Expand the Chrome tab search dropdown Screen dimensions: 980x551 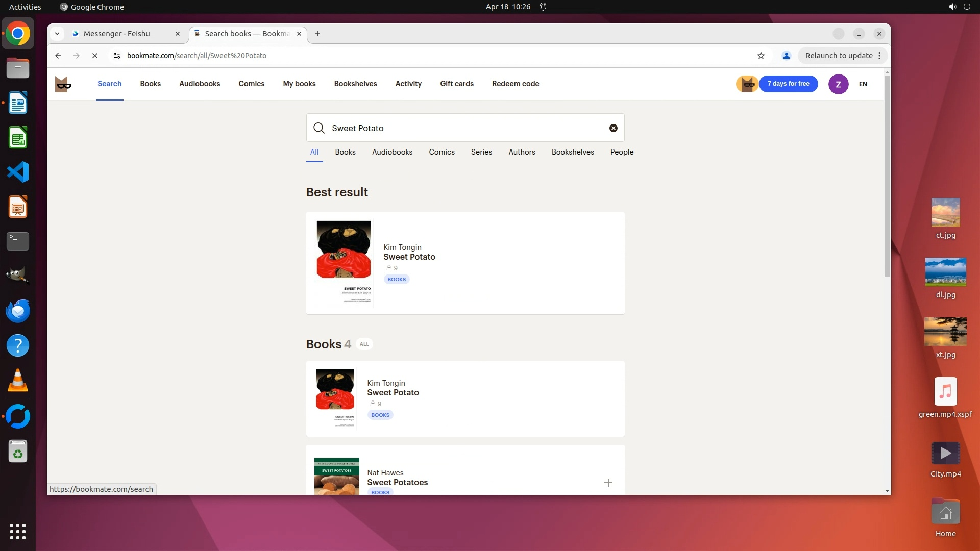click(x=57, y=34)
